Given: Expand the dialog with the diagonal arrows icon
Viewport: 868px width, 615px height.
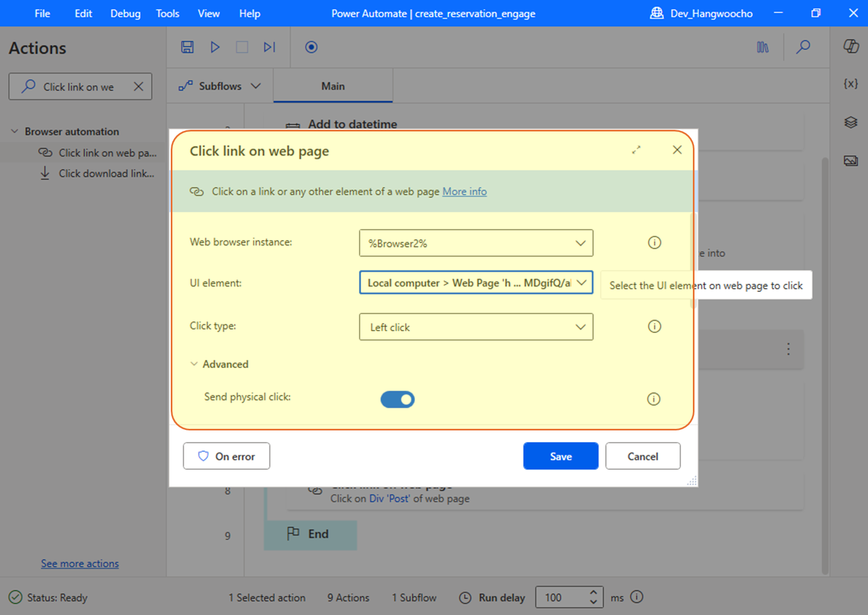Looking at the screenshot, I should [636, 150].
